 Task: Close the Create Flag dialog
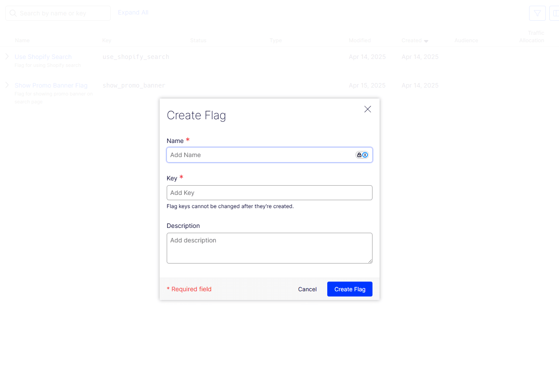[368, 109]
